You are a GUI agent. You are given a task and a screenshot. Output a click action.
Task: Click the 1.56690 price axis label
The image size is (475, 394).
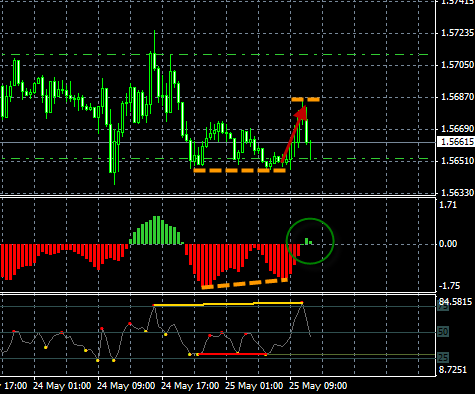pos(457,129)
